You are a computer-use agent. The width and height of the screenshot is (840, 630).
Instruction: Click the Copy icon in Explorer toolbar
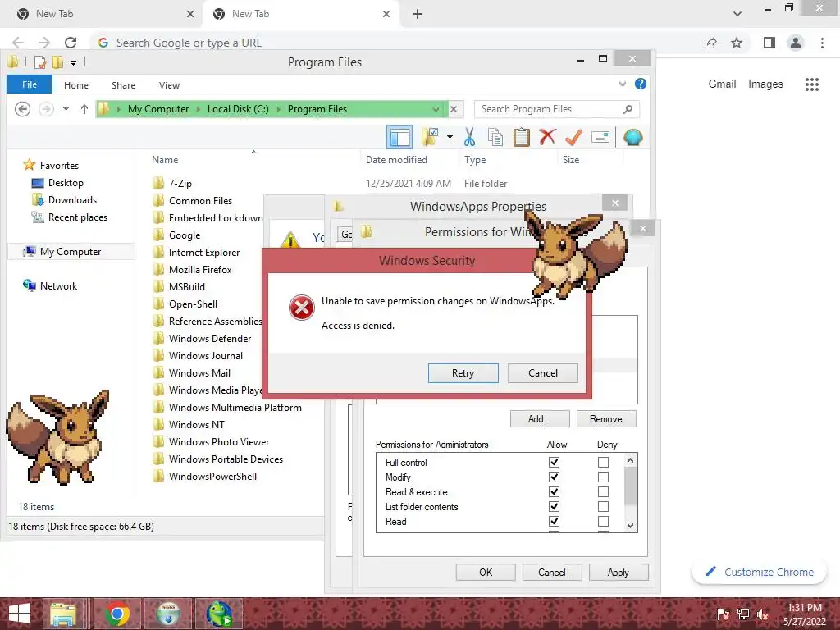click(x=495, y=137)
